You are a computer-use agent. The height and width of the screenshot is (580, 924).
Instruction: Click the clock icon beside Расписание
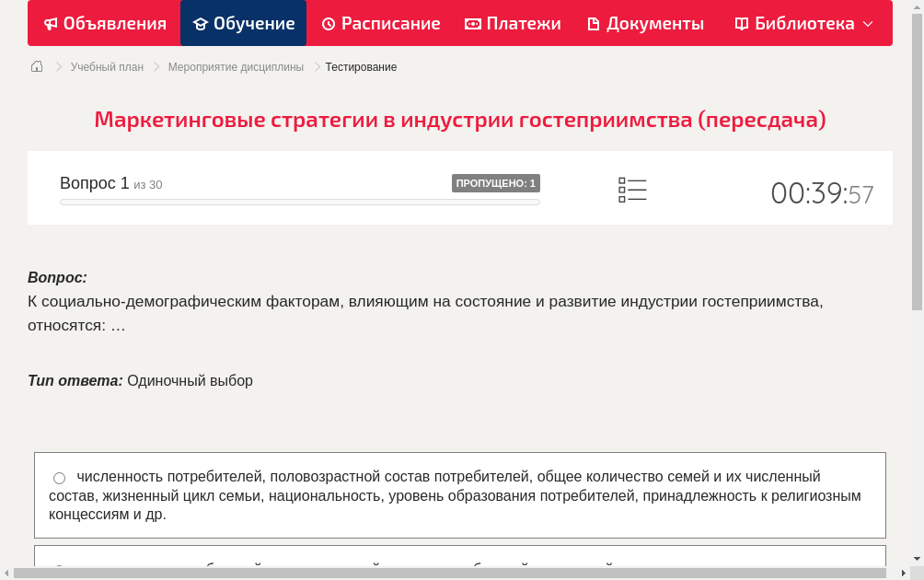(x=327, y=23)
